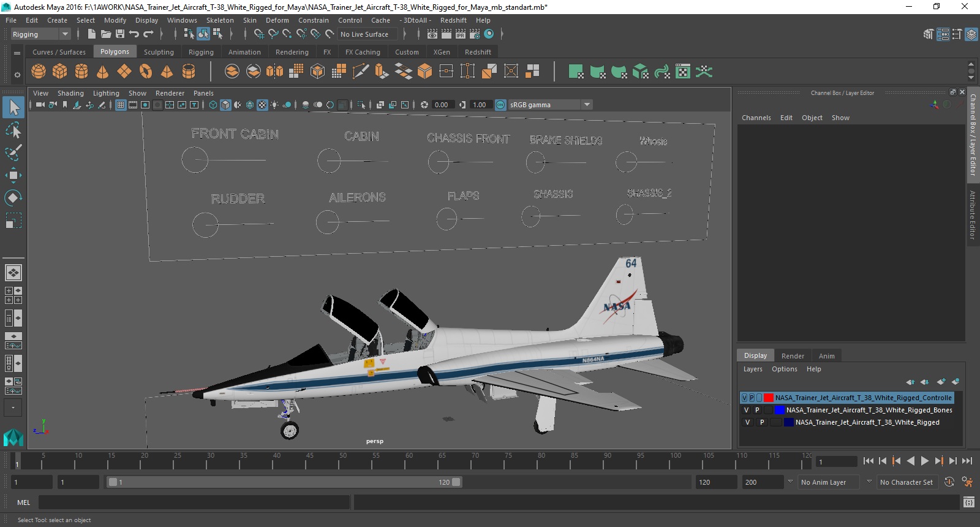Activate the Select tool in toolbox
Viewport: 980px width, 527px height.
(13, 108)
